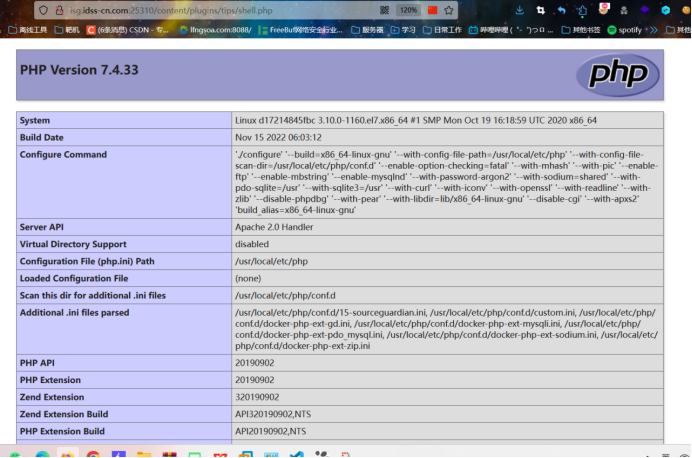This screenshot has width=692, height=458.
Task: Open the 服务器 bookmark folder
Action: 367,30
